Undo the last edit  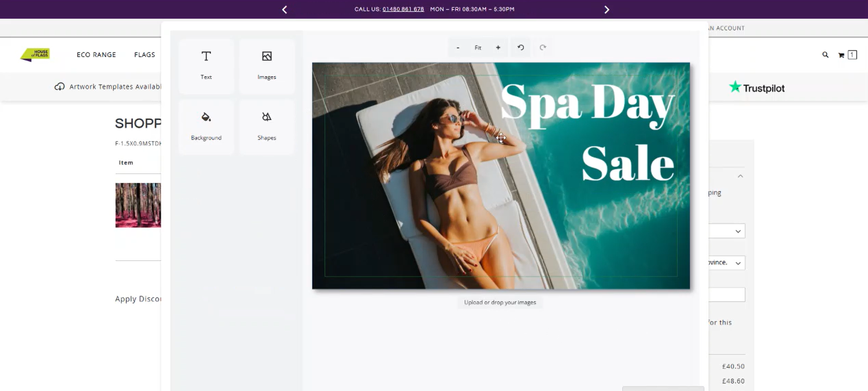coord(520,47)
